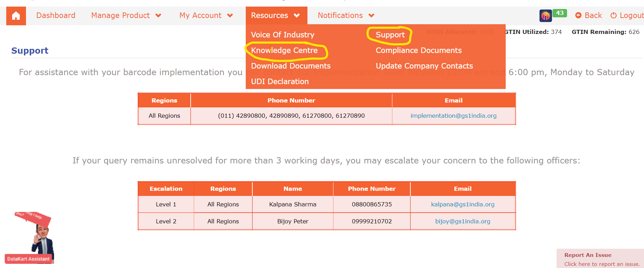
Task: Select UDI Declaration menu entry
Action: tap(280, 81)
